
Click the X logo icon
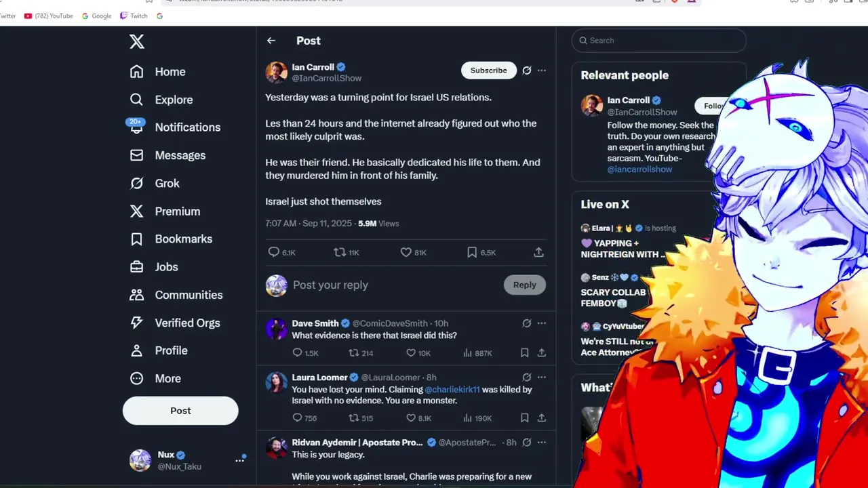[x=137, y=41]
